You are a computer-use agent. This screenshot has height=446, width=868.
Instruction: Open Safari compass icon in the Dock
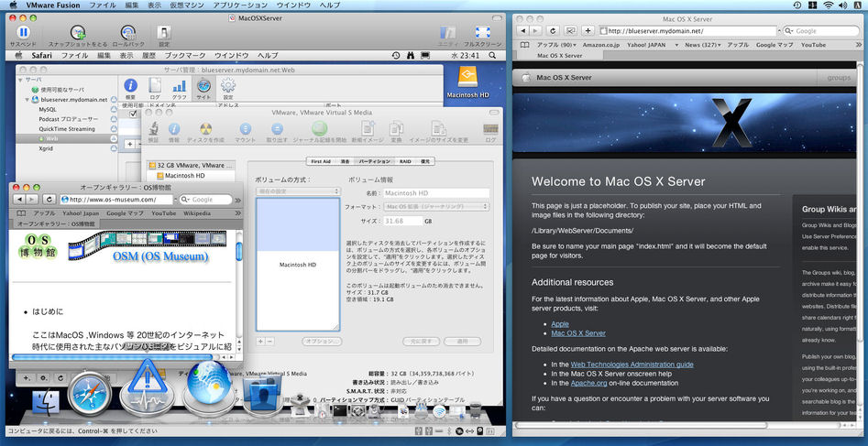89,394
